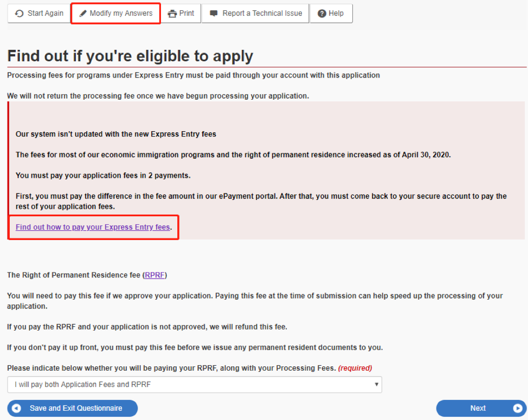This screenshot has height=420, width=528.
Task: Click the speech bubble Report Issue icon
Action: (214, 14)
